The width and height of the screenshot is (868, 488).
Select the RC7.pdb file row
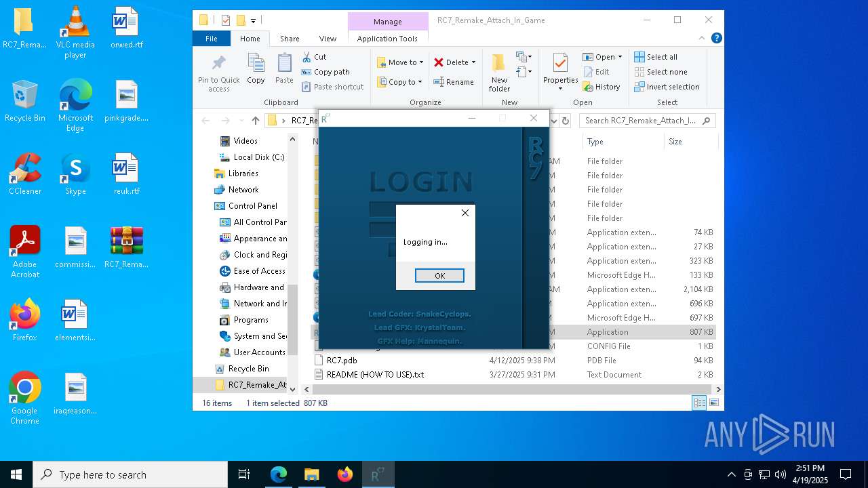click(x=513, y=361)
